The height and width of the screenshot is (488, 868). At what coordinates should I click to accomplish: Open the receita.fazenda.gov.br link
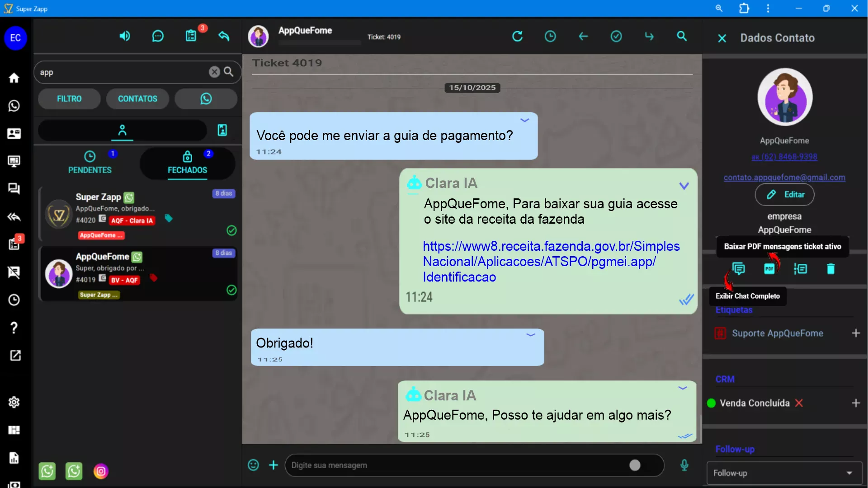tap(551, 262)
